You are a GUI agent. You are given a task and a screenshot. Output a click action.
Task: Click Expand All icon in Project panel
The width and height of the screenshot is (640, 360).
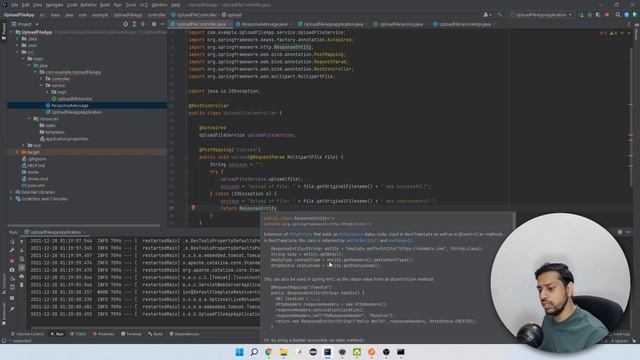pyautogui.click(x=134, y=24)
